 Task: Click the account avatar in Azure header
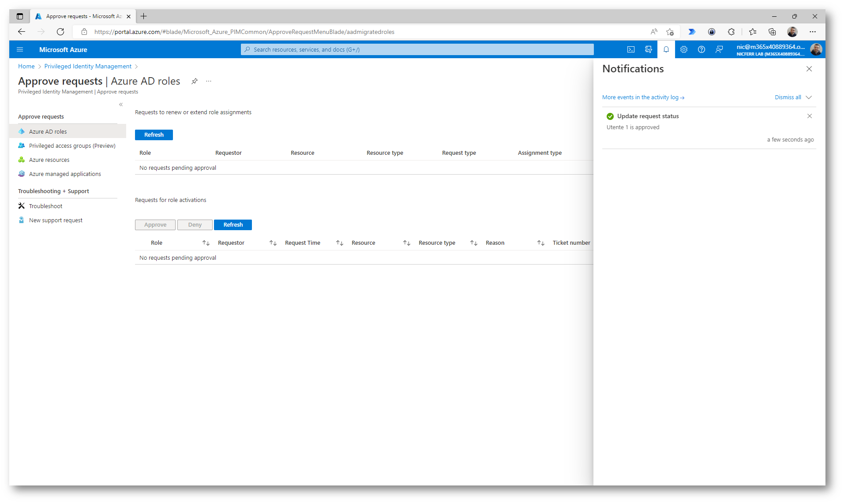816,49
